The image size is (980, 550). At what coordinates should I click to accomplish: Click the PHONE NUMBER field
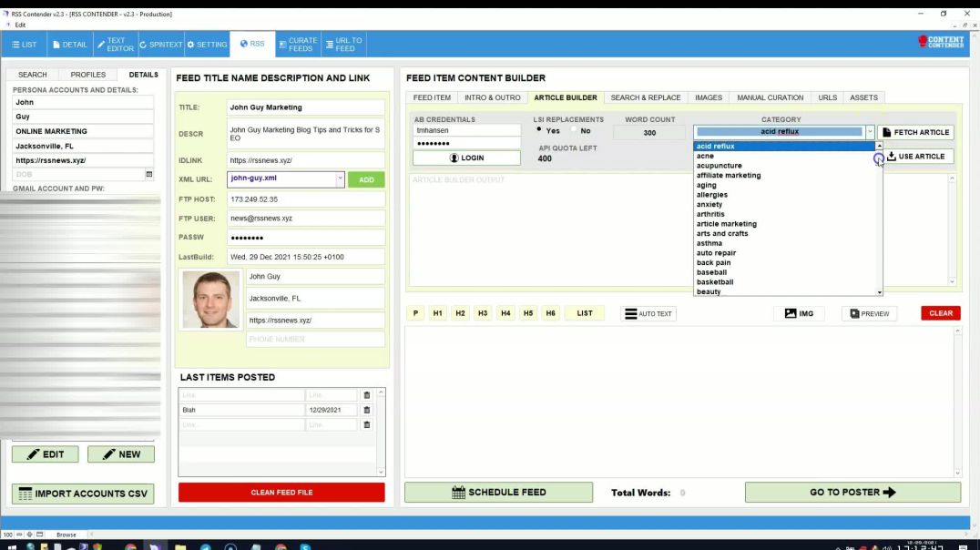click(315, 340)
